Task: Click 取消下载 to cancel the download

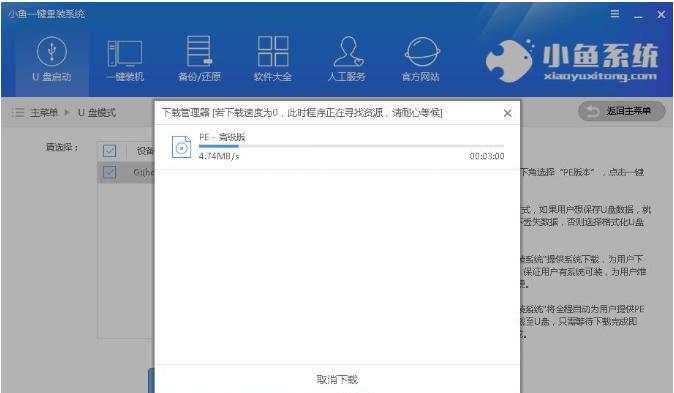Action: pos(337,379)
